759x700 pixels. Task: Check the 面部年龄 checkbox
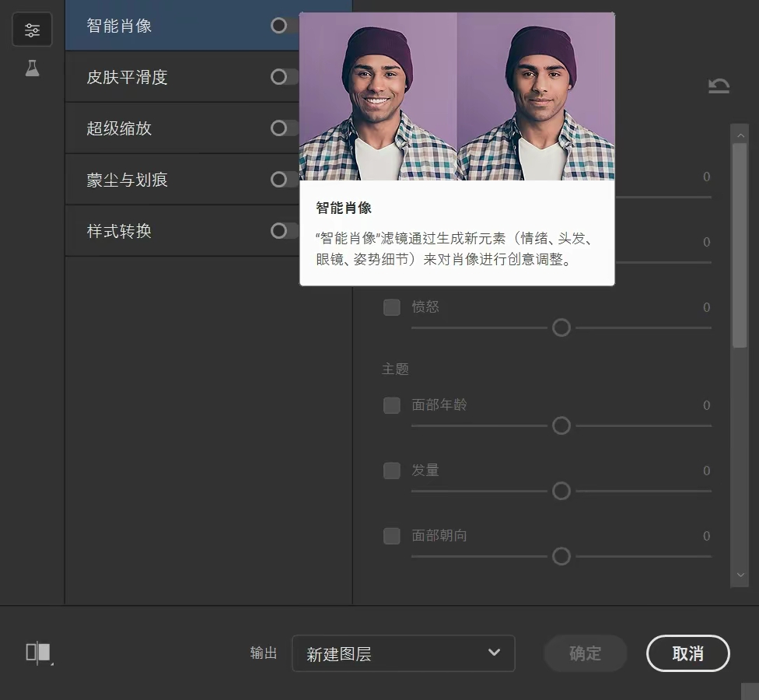point(392,405)
